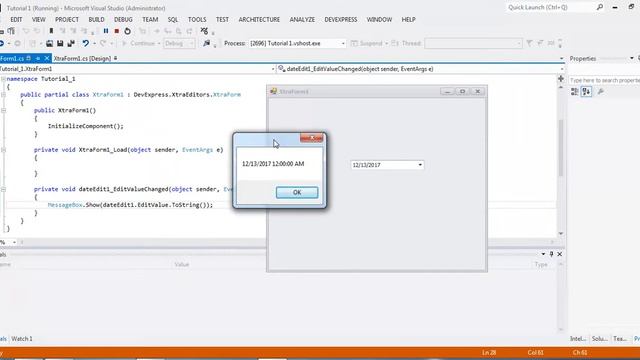Screen dimensions: 640x360
Task: Open the Tutorial_1.XtraForm1 class dropdown
Action: coord(273,69)
